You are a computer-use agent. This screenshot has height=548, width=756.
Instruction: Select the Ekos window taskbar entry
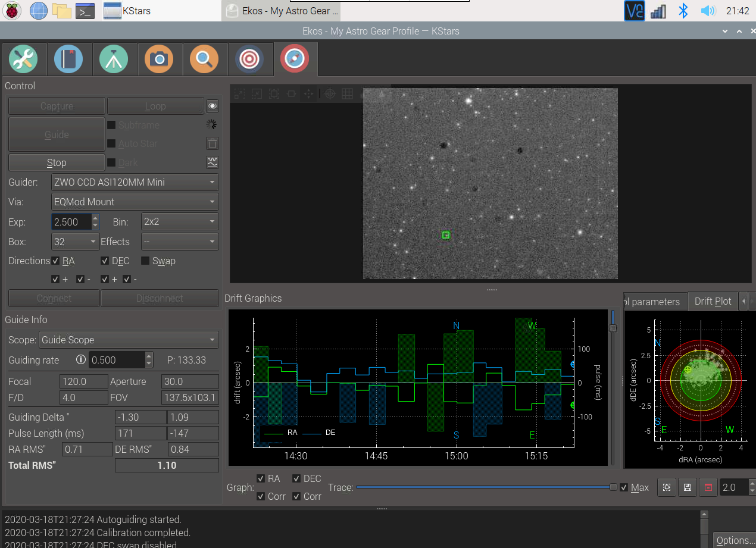click(x=282, y=11)
